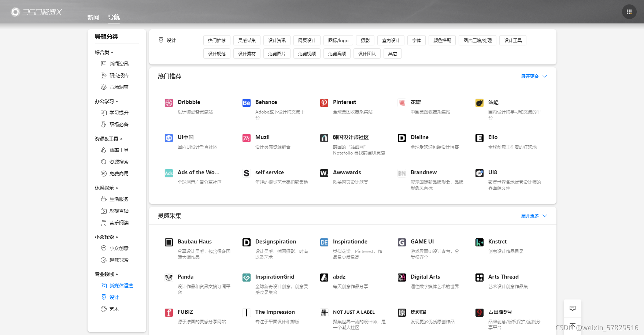Click the Arts Thread icon

tap(480, 278)
